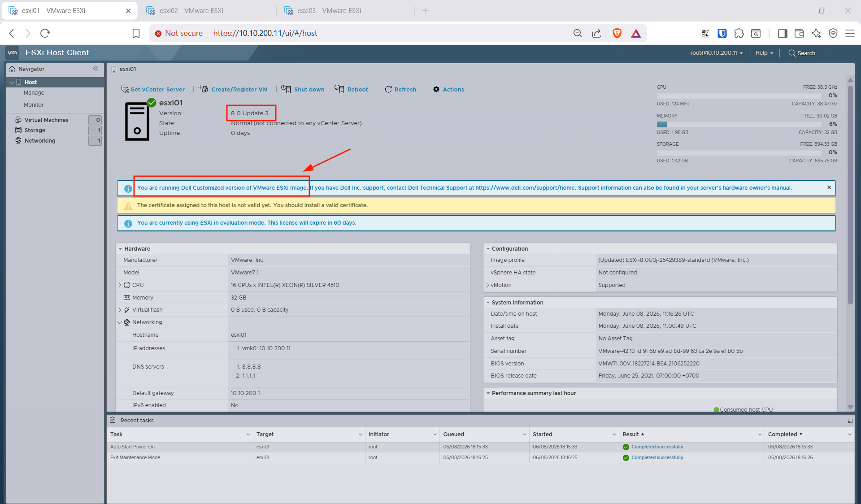The height and width of the screenshot is (504, 861).
Task: Open Networking in the Navigator
Action: pos(40,141)
